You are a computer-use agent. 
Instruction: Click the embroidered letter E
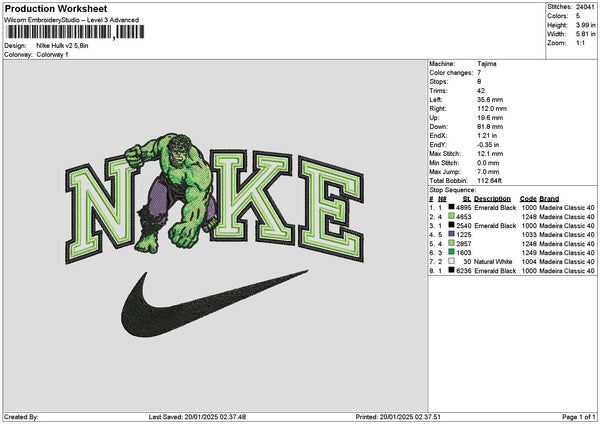[x=331, y=209]
